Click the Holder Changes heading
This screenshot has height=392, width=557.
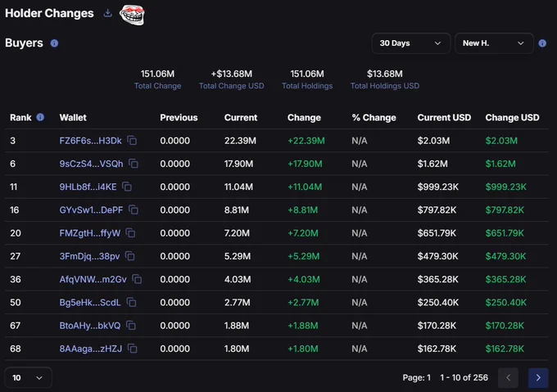click(49, 13)
